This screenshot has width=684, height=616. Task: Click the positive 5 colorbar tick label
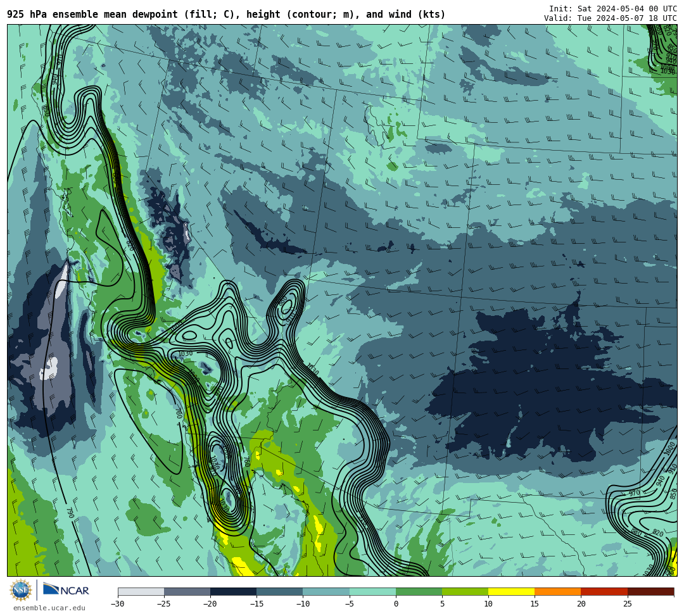point(442,604)
